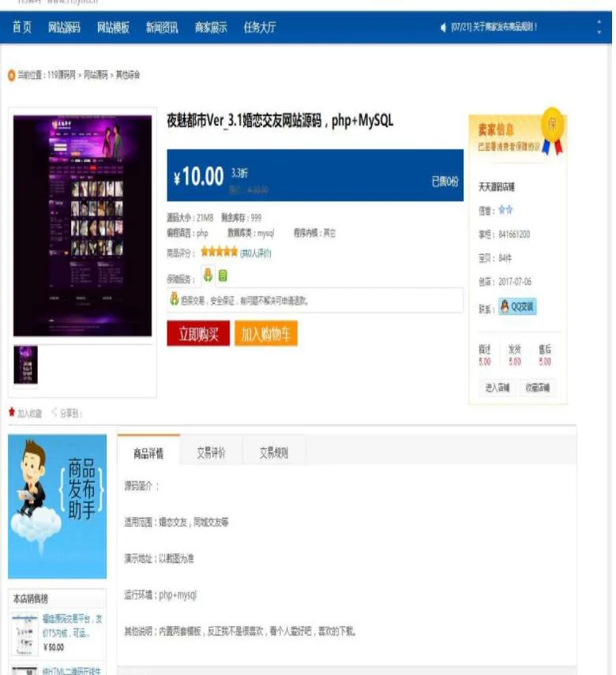Open the 任务大厅 navigation menu item
The height and width of the screenshot is (675, 616).
pyautogui.click(x=260, y=28)
